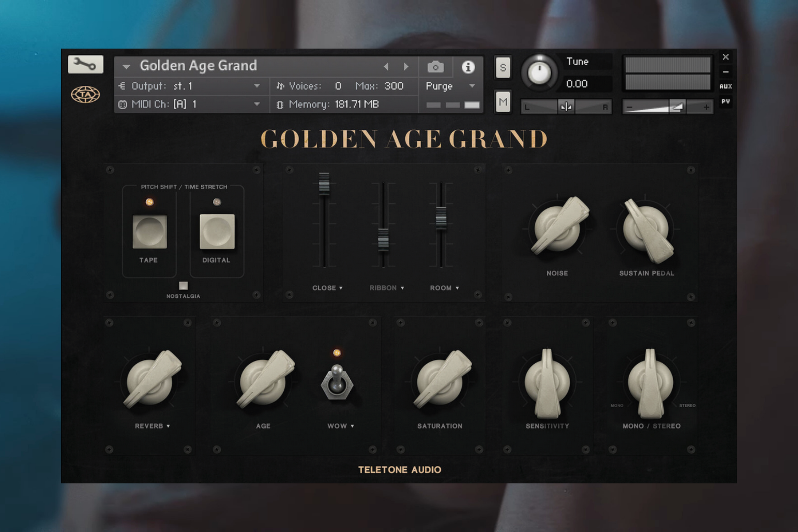Click the previous instrument arrow

[386, 66]
